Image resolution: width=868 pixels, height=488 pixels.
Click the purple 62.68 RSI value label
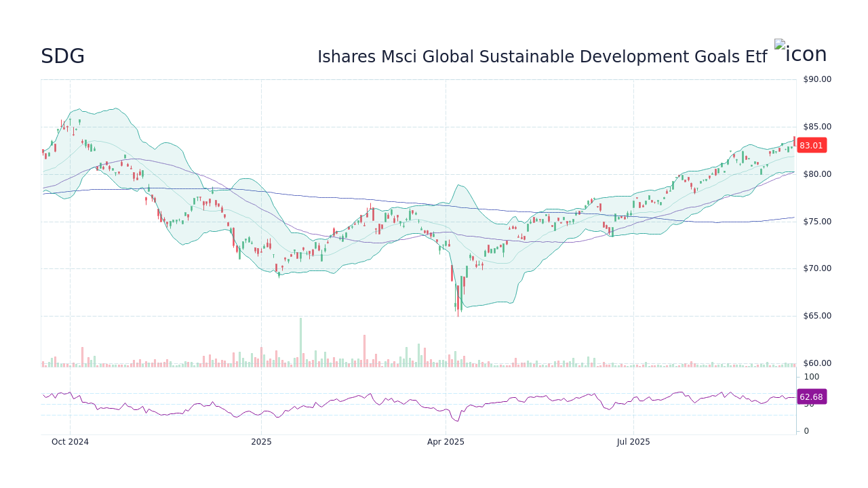811,397
